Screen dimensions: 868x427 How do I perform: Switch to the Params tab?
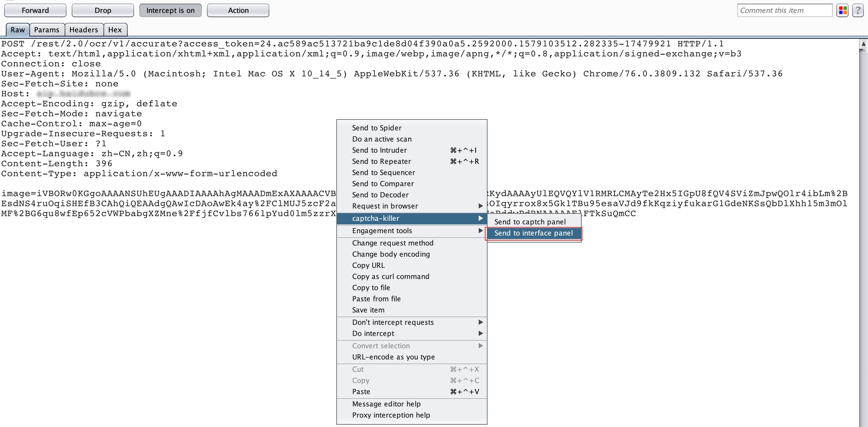46,30
